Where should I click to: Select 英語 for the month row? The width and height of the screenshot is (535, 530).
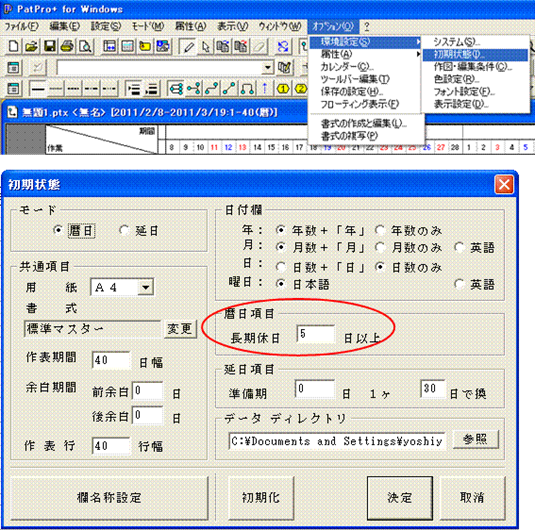coord(459,247)
